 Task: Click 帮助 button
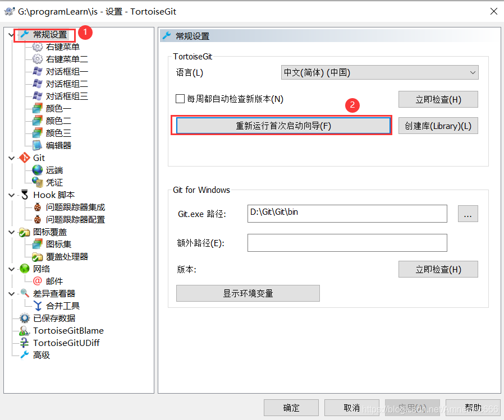click(473, 408)
